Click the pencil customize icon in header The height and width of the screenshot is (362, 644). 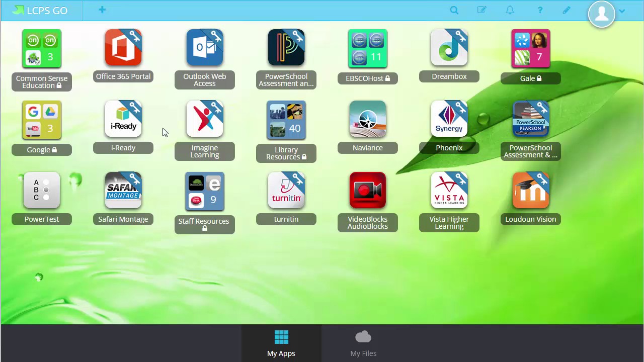coord(567,10)
